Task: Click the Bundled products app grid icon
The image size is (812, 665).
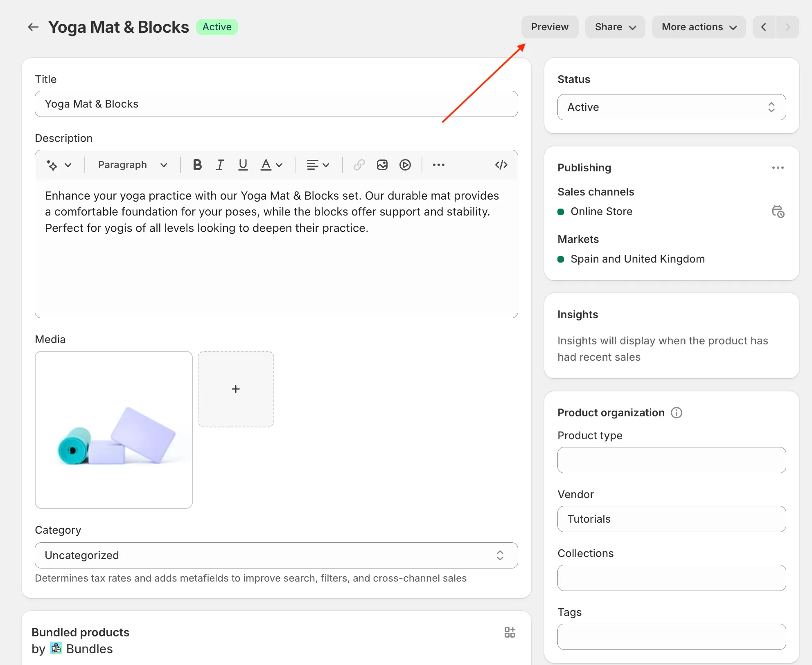Action: coord(510,632)
